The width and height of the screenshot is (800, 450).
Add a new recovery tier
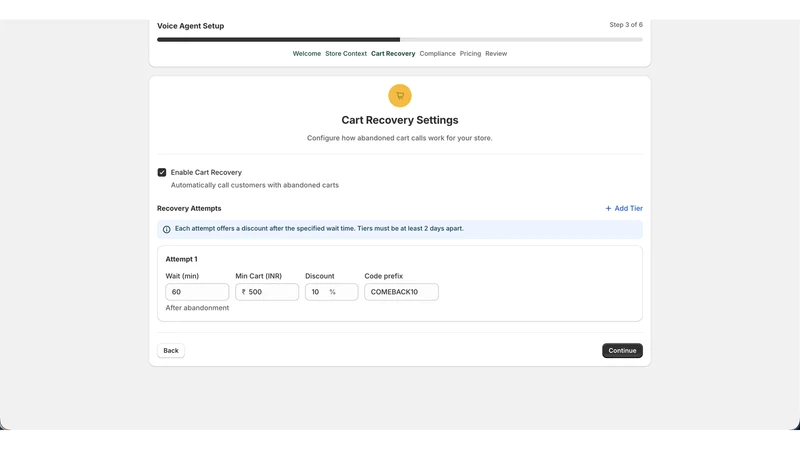(x=623, y=208)
